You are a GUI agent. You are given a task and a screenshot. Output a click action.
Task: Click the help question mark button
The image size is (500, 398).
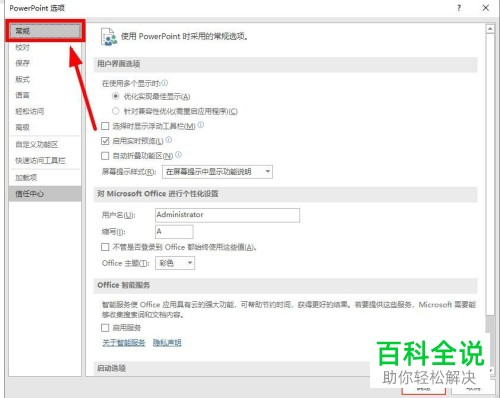[x=459, y=8]
